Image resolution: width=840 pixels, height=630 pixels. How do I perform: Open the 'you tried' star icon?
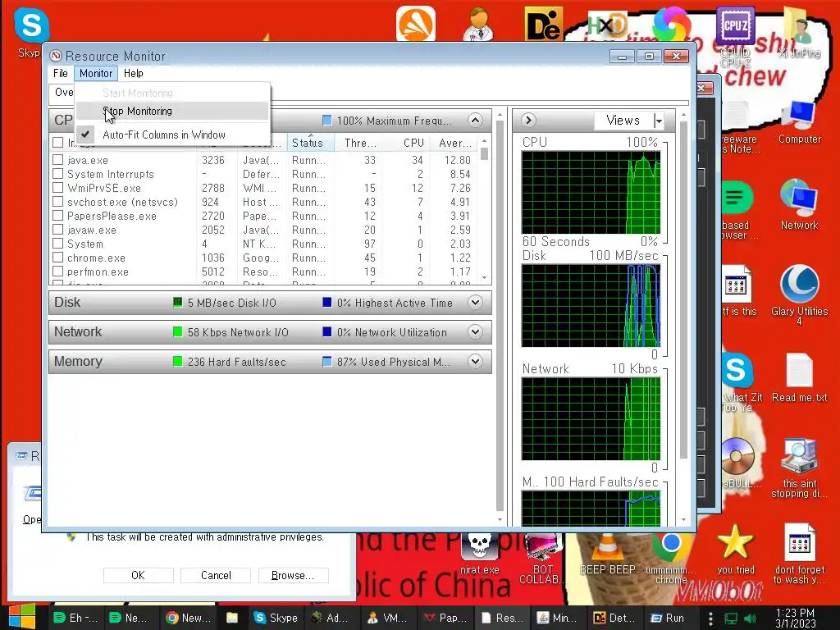pos(735,549)
